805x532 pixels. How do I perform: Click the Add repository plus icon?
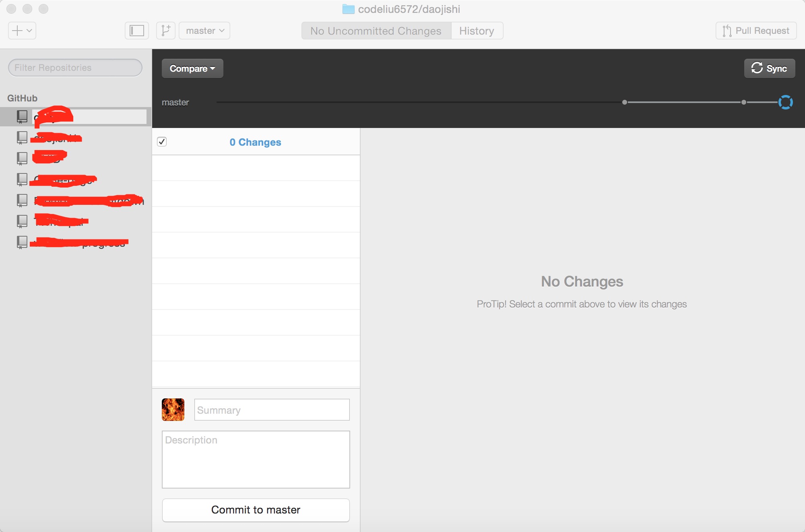click(x=21, y=30)
